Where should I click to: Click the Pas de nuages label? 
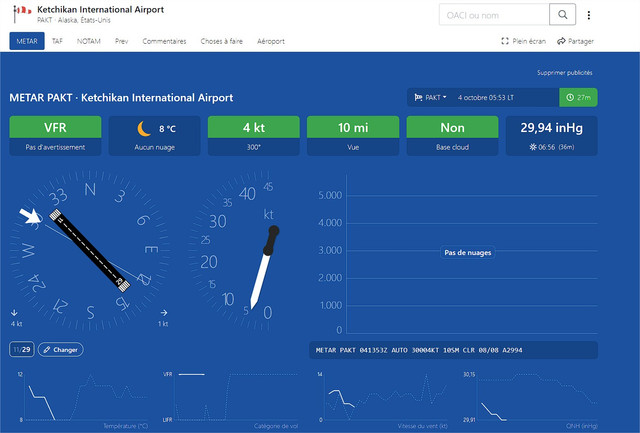point(468,253)
